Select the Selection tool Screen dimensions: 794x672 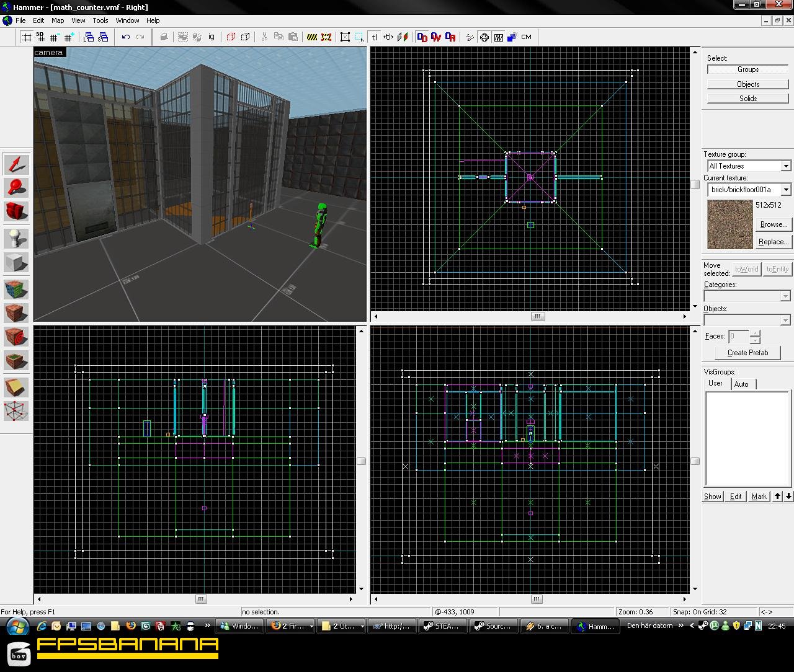pos(16,164)
